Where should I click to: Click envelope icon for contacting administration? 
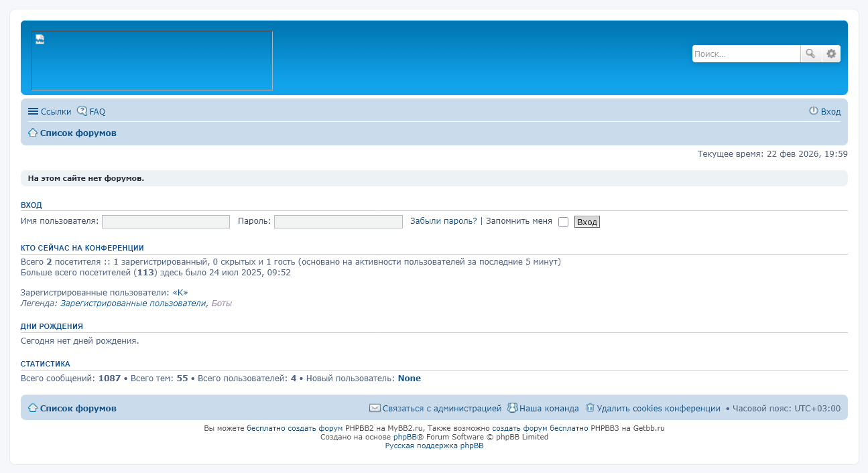(375, 408)
